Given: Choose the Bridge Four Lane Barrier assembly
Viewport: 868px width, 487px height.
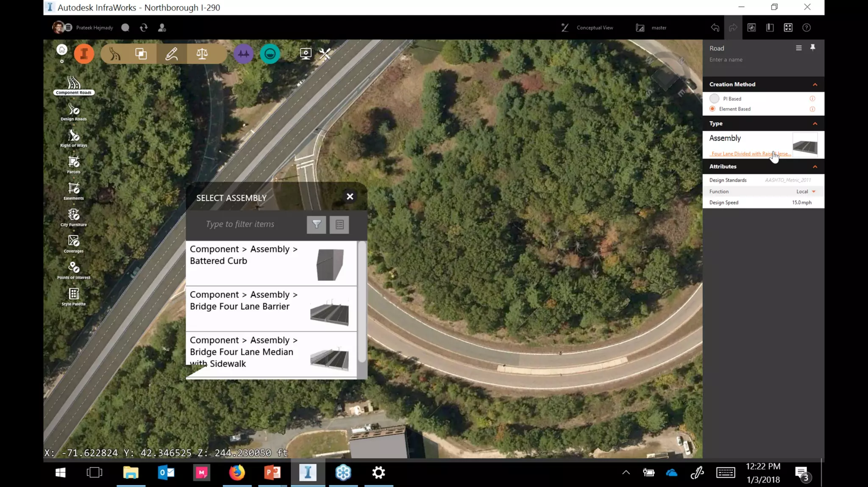Looking at the screenshot, I should coord(271,309).
